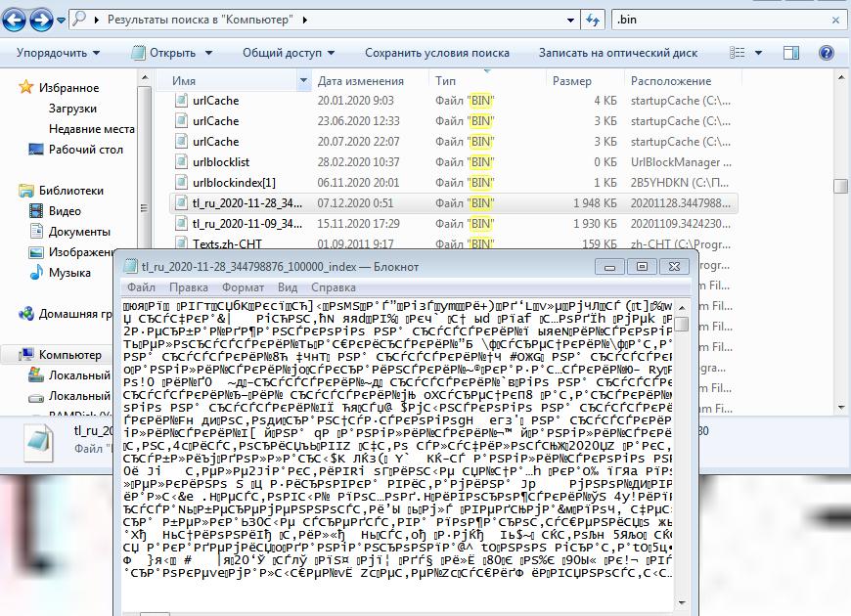Click the Back navigation arrow button
851x616 pixels.
tap(16, 19)
